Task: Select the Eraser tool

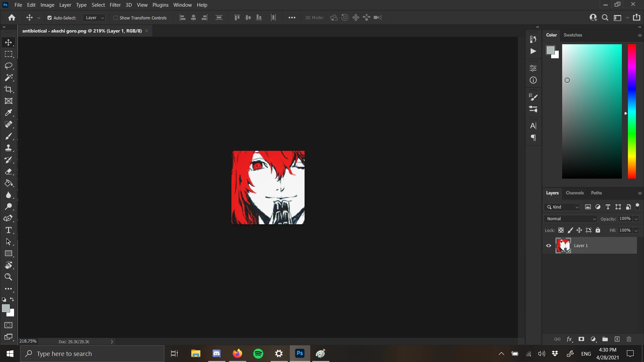Action: (x=8, y=172)
